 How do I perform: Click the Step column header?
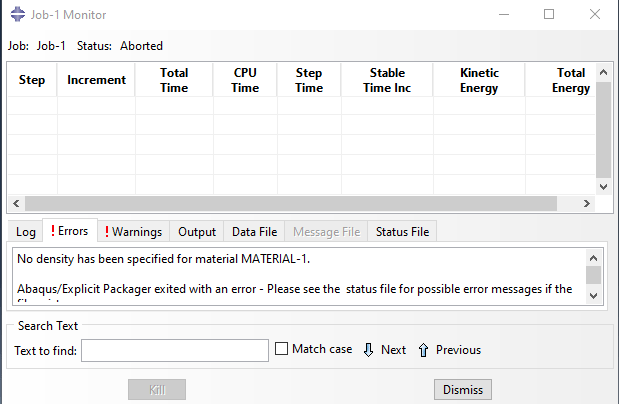coord(32,80)
